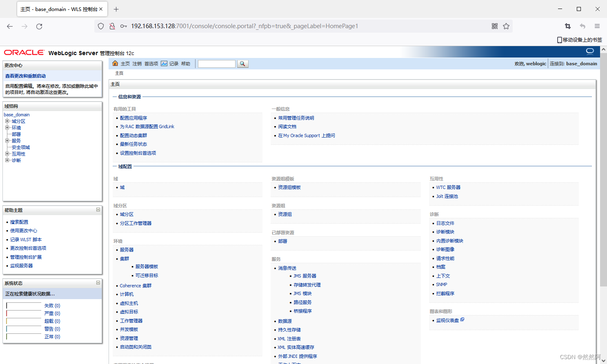Click the home icon in console toolbar
Image resolution: width=607 pixels, height=364 pixels.
coord(115,63)
